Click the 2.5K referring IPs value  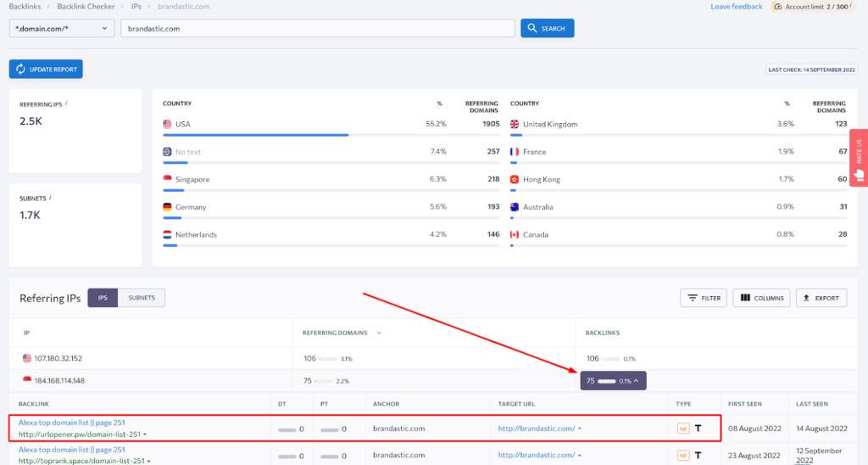31,121
